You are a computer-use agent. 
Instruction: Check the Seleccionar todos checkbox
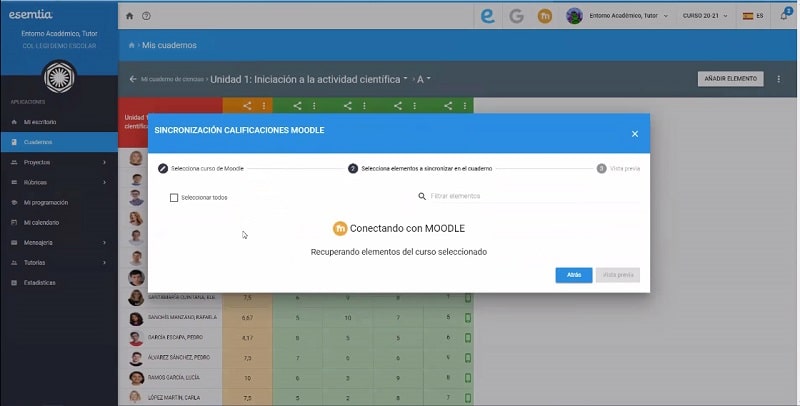(174, 197)
